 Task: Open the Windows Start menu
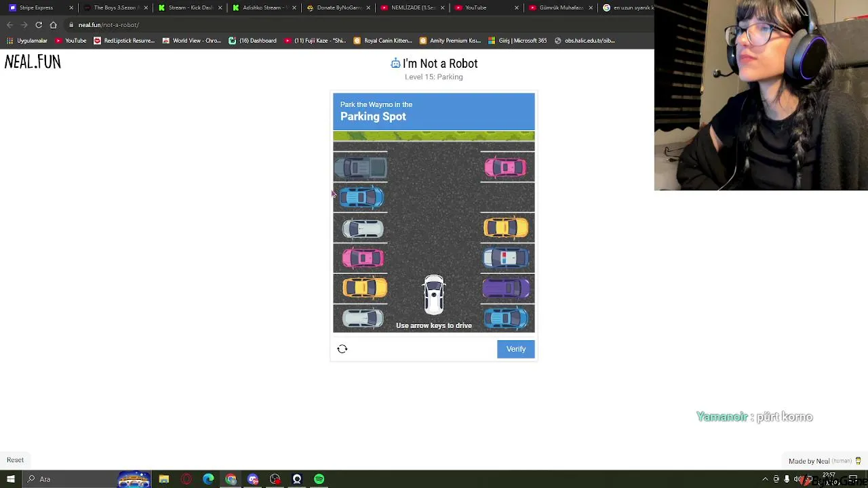point(10,479)
